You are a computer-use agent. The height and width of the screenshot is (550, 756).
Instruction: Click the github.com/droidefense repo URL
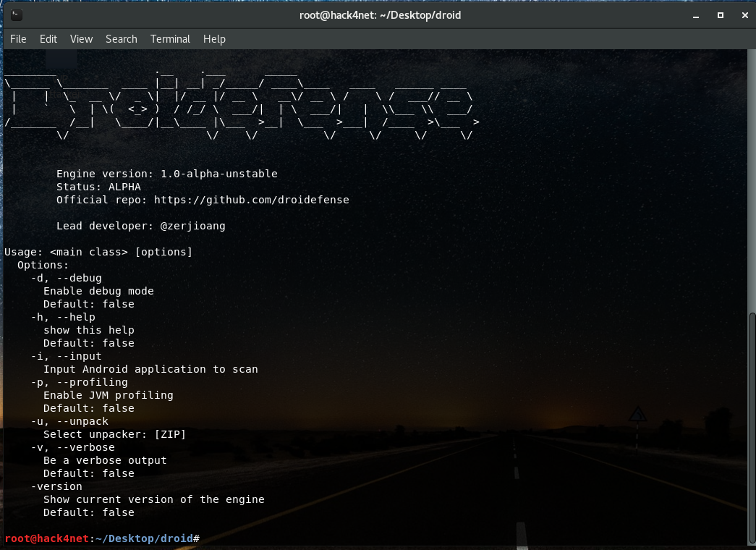[252, 200]
